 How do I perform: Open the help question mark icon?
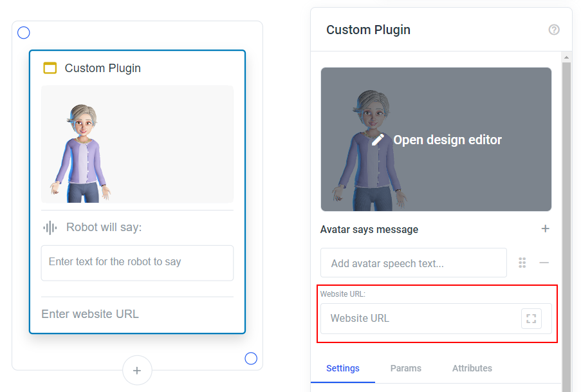pos(554,30)
